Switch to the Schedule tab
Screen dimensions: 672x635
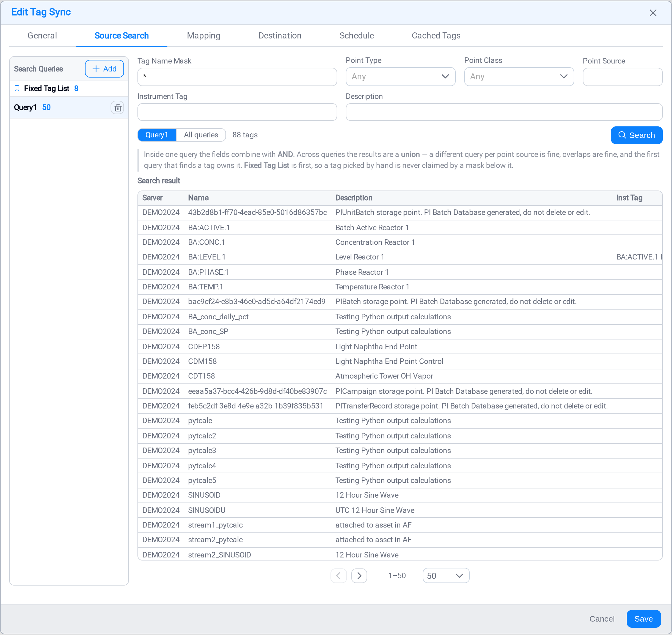(357, 35)
